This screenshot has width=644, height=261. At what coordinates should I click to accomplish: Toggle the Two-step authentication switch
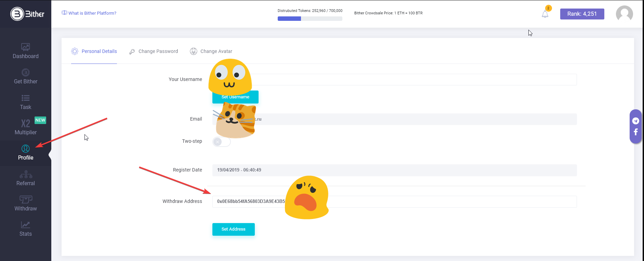(221, 142)
